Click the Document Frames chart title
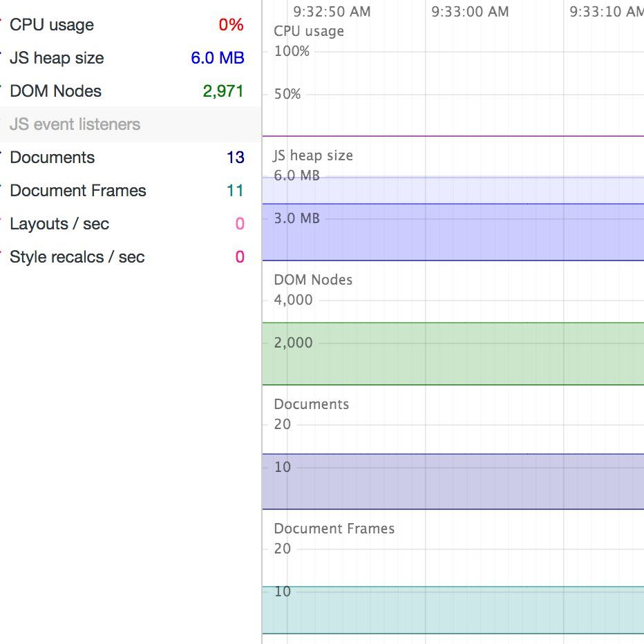 334,529
